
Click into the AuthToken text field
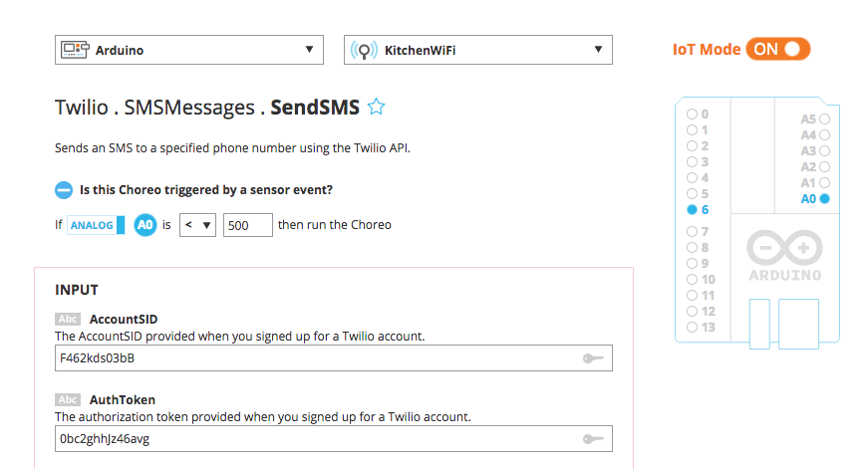point(334,439)
